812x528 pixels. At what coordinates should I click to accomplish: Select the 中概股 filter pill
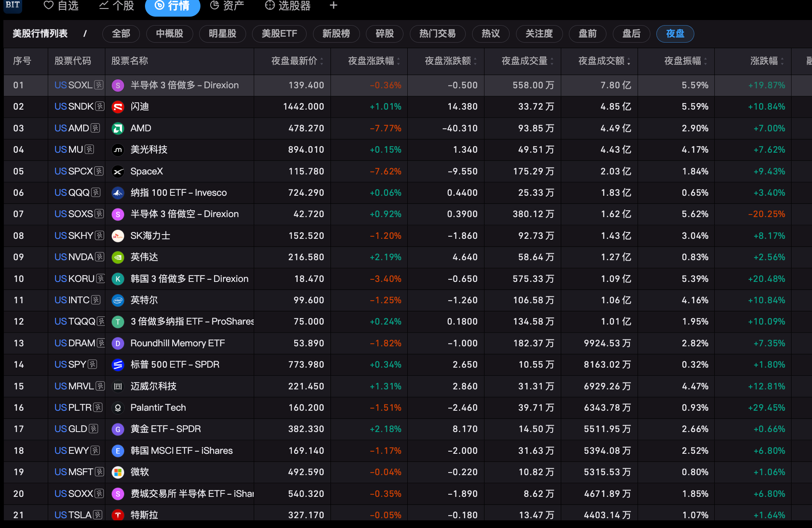point(169,34)
